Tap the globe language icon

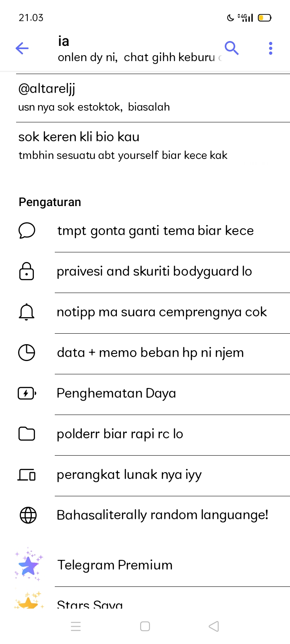click(28, 515)
